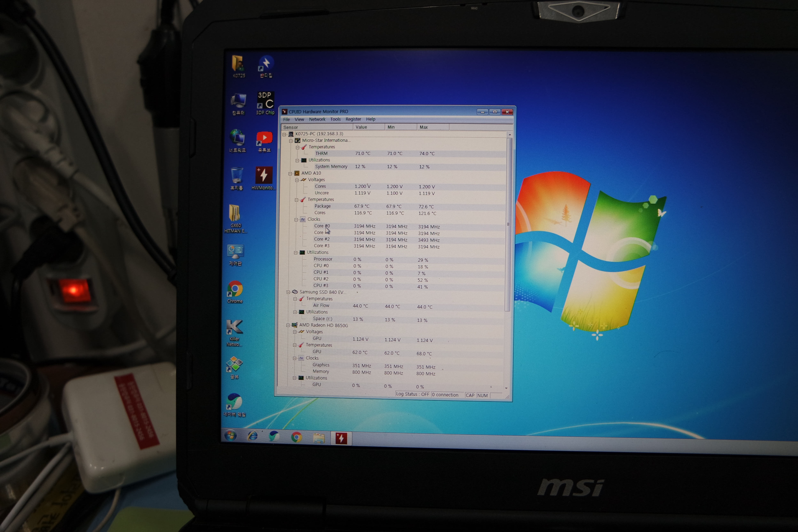This screenshot has height=532, width=798.
Task: Open Internet Explorer from the taskbar
Action: click(x=252, y=436)
